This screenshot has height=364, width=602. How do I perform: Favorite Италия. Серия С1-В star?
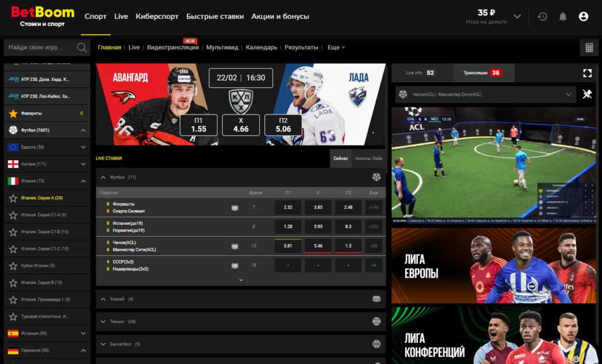point(13,232)
